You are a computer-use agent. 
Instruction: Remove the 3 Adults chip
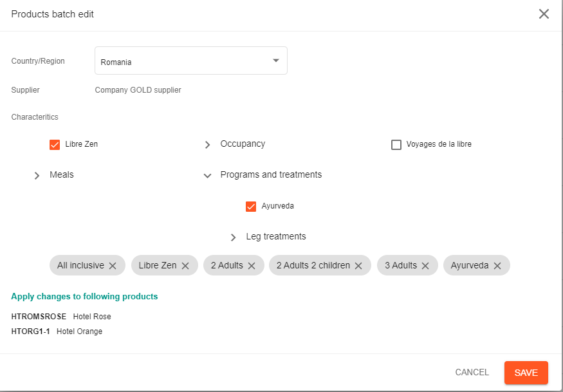(425, 266)
